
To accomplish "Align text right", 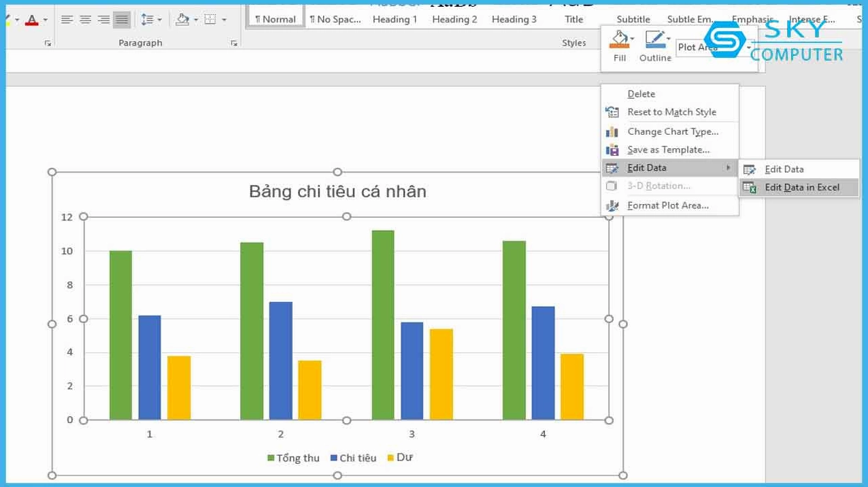I will pos(103,20).
